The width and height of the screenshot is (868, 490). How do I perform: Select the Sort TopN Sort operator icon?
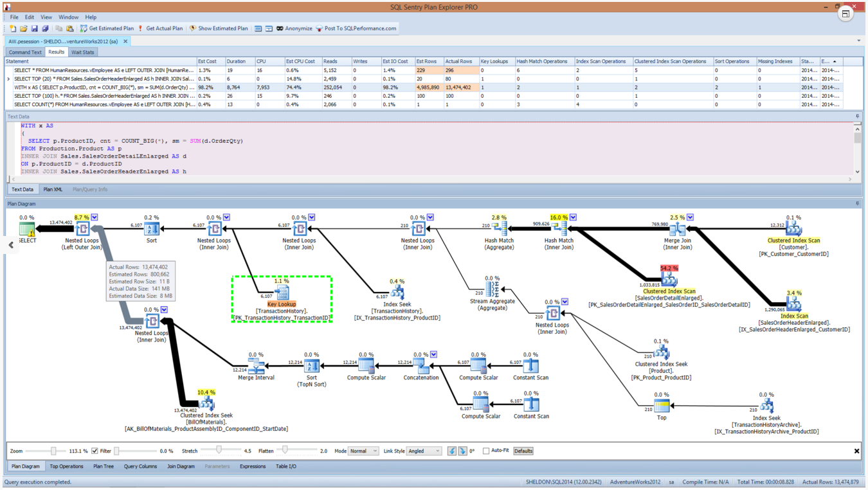coord(312,366)
